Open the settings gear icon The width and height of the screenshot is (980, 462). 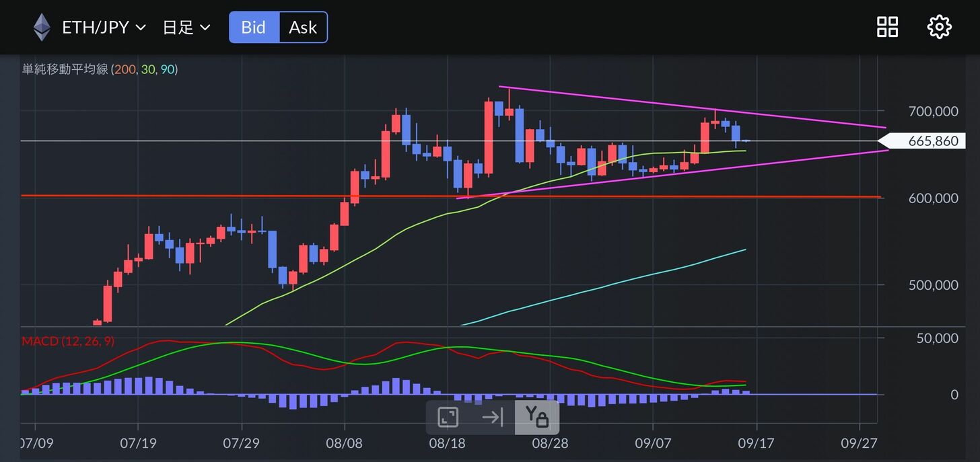(x=939, y=28)
